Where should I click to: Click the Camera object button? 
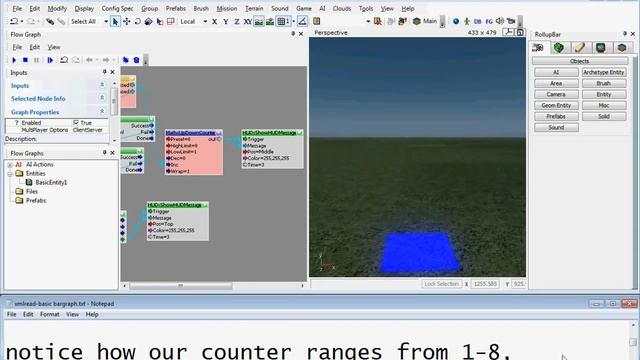point(556,94)
